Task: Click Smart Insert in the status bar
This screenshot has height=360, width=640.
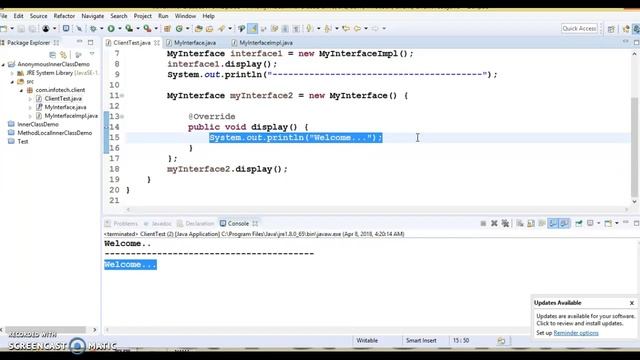Action: coord(421,340)
